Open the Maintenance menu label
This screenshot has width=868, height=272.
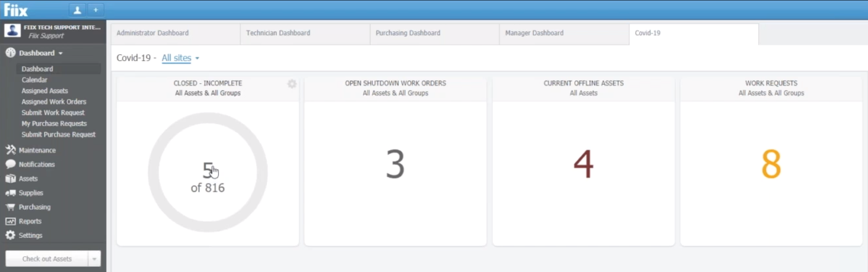pyautogui.click(x=37, y=150)
